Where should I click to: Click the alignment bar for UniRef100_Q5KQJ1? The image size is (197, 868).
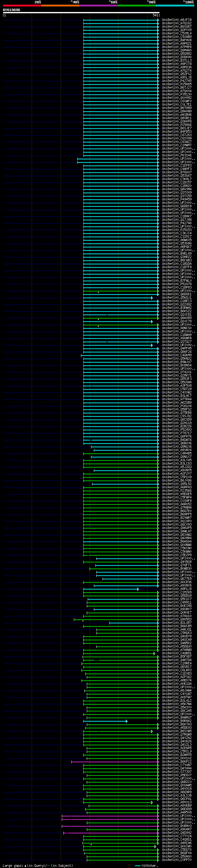pos(118,298)
